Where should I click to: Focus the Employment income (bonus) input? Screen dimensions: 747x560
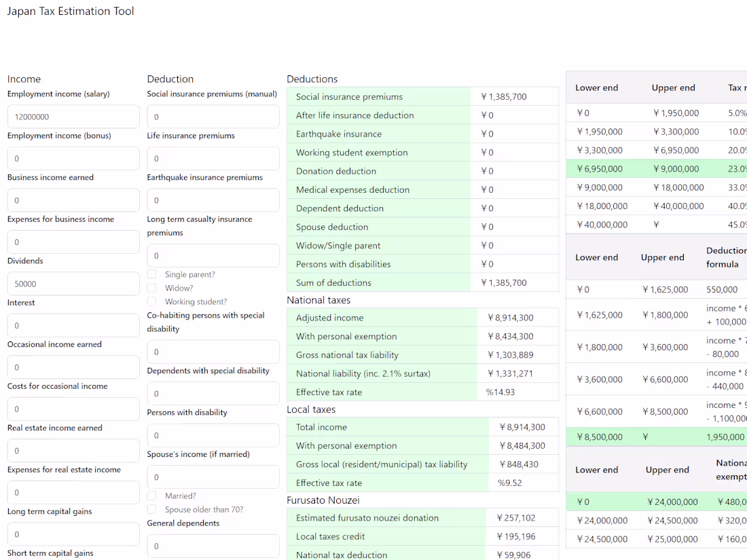tap(73, 159)
